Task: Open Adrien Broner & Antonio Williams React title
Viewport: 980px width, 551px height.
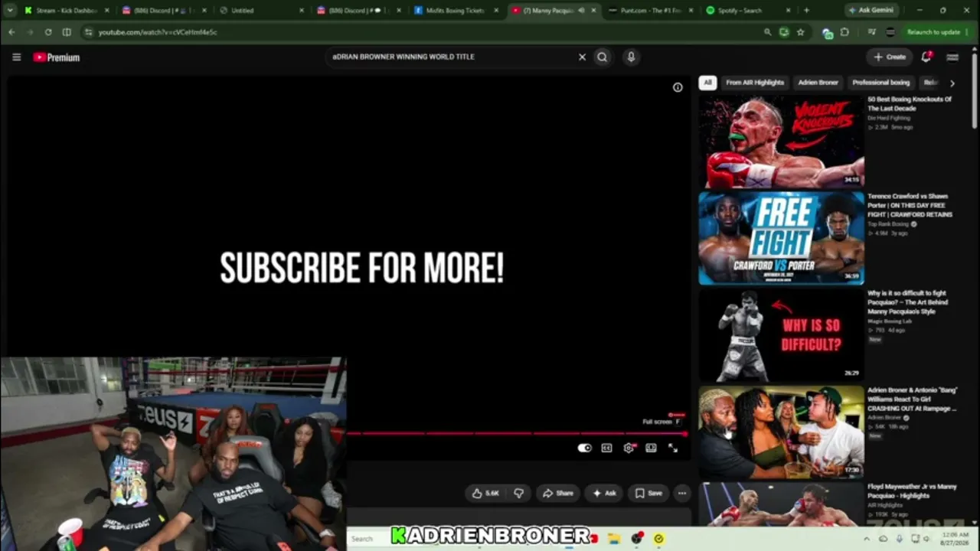Action: 913,399
